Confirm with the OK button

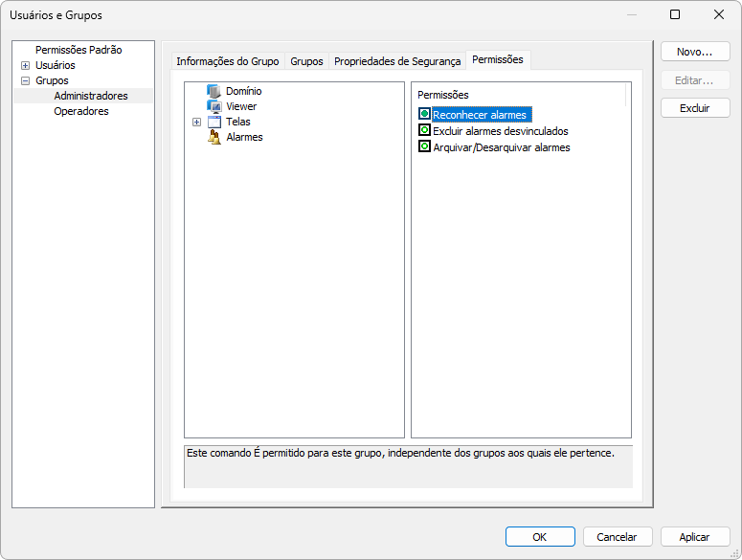pyautogui.click(x=540, y=537)
